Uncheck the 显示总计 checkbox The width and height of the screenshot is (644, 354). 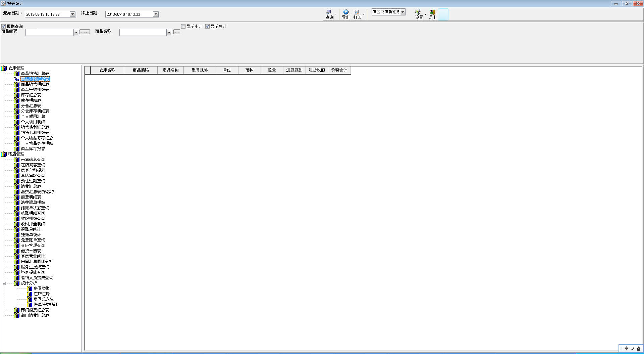207,27
